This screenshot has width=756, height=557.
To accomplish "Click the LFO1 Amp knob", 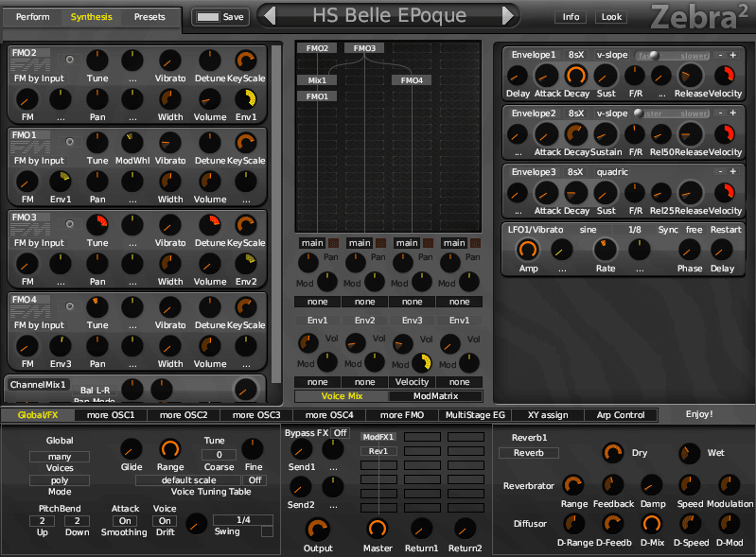I will click(x=528, y=250).
